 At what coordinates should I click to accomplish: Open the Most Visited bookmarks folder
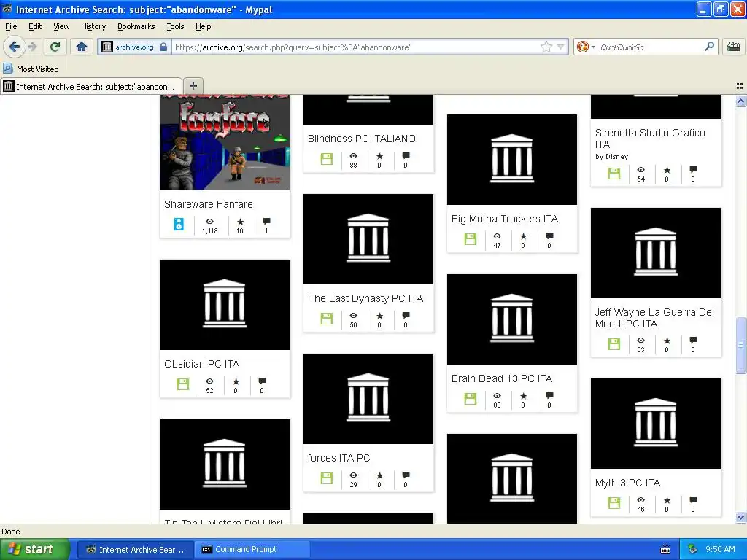tap(31, 69)
